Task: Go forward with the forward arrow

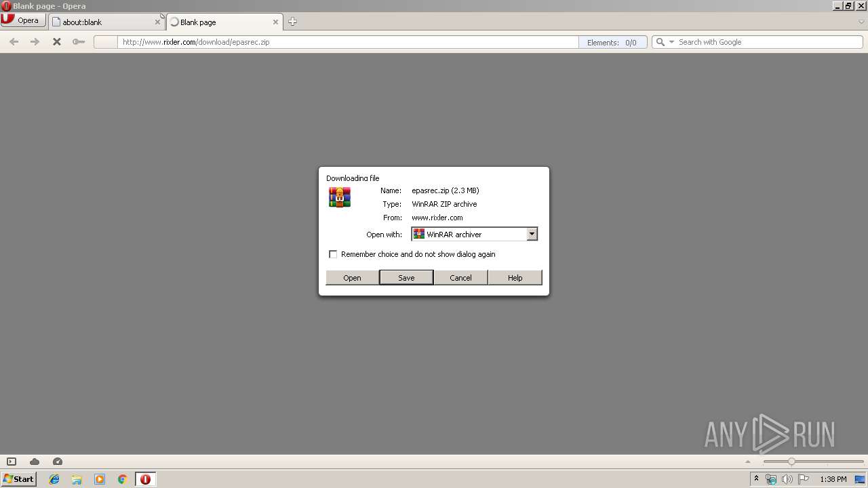Action: click(x=35, y=42)
